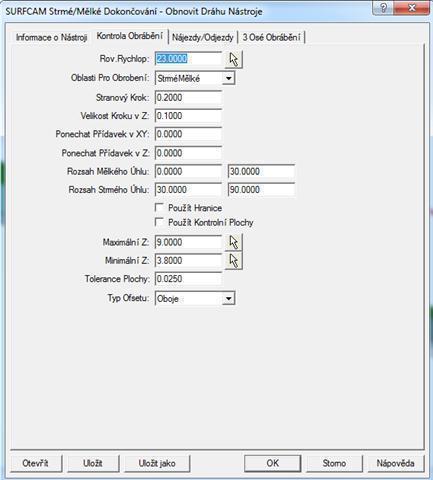Enable Použít Hranice checkbox
The width and height of the screenshot is (433, 480).
tap(159, 208)
